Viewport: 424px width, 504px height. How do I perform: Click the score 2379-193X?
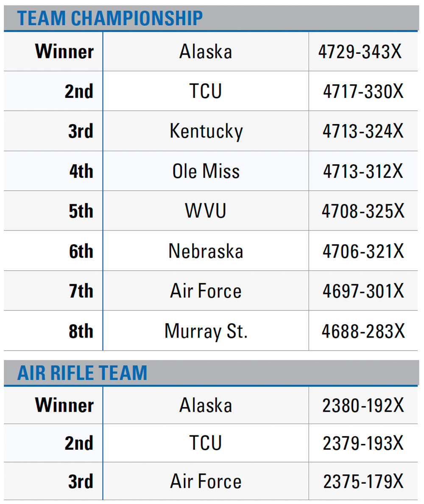pos(363,443)
